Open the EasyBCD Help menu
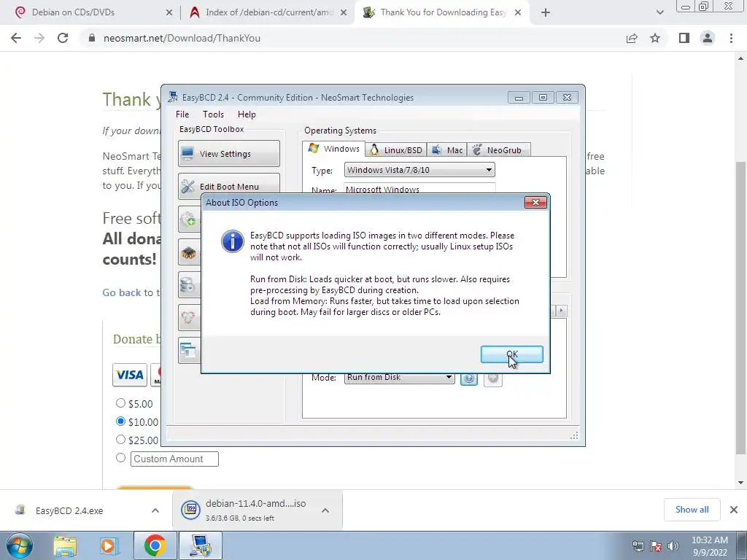 (x=247, y=114)
